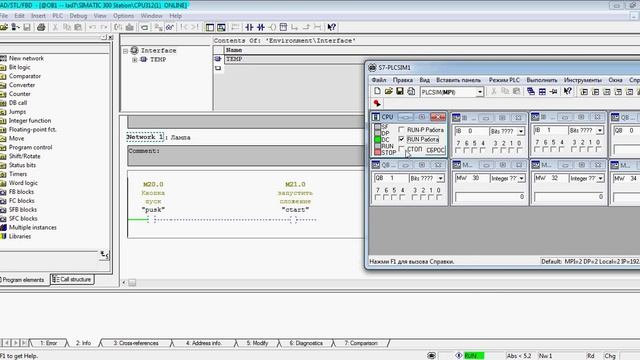The width and height of the screenshot is (640, 360).
Task: Toggle bit 0 checkbox of QB 1
Action: 439,198
